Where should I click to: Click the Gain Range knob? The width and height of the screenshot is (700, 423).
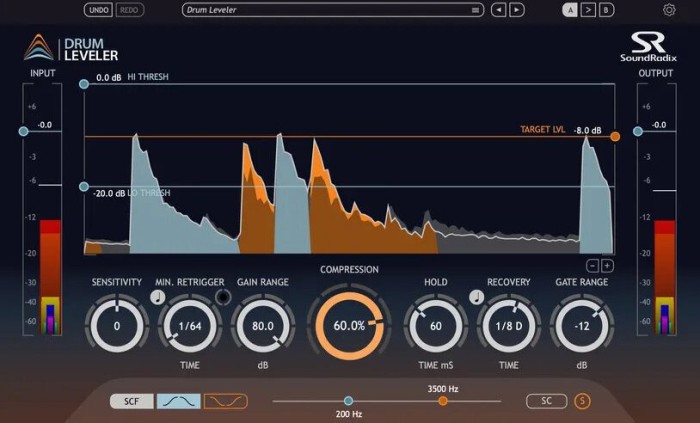click(x=263, y=326)
